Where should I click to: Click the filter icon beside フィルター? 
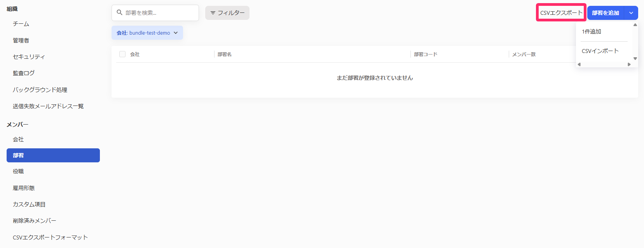pos(213,13)
